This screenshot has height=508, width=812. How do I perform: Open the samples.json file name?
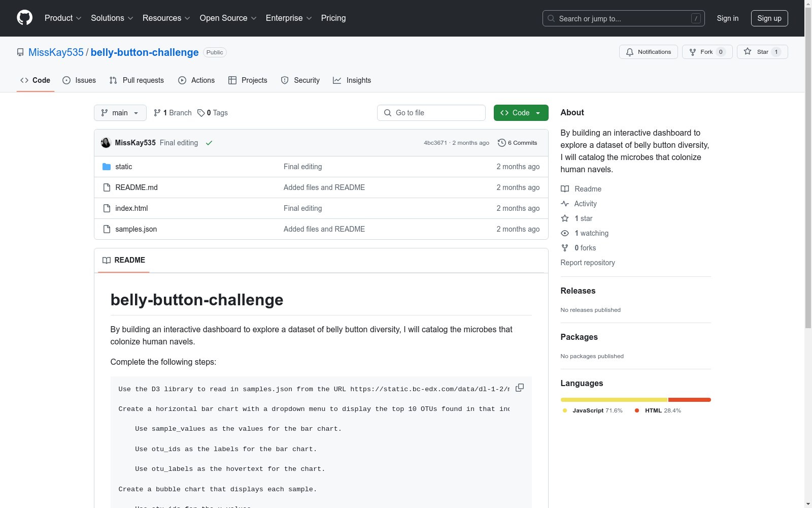pyautogui.click(x=136, y=229)
